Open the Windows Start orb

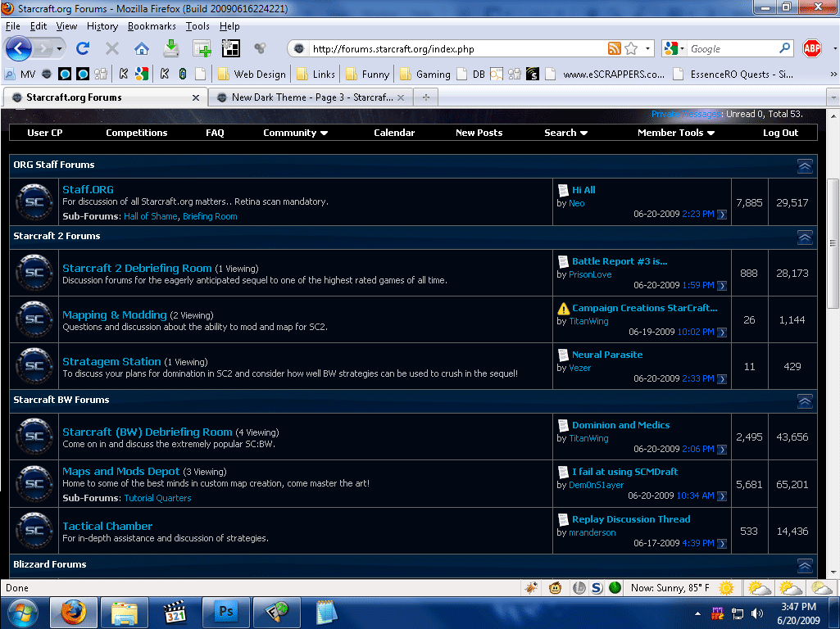(22, 613)
